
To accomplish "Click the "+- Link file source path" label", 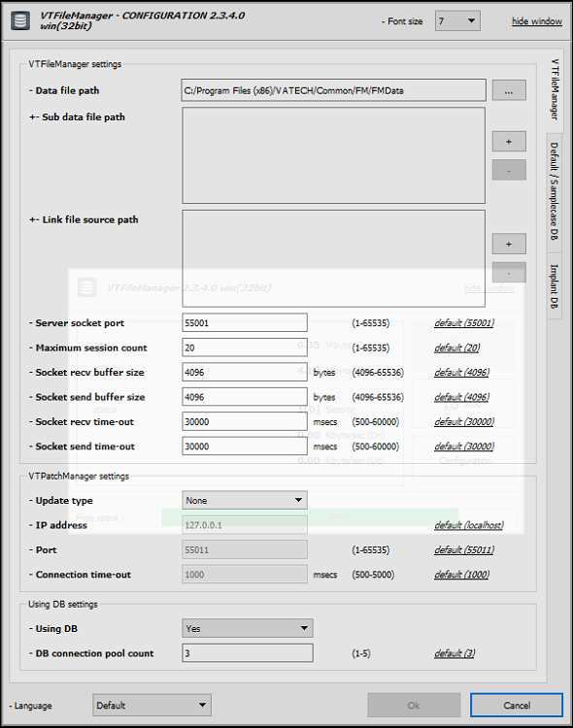I will point(84,219).
